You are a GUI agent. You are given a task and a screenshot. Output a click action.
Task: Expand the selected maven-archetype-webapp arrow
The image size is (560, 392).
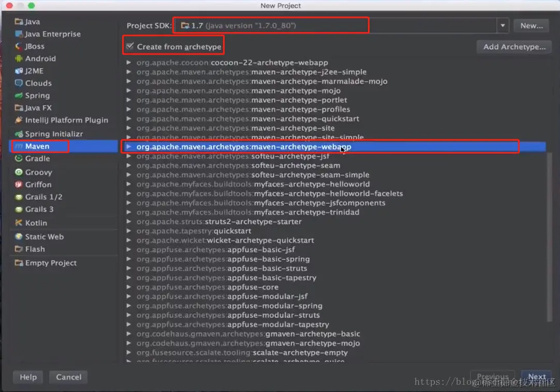pyautogui.click(x=128, y=147)
